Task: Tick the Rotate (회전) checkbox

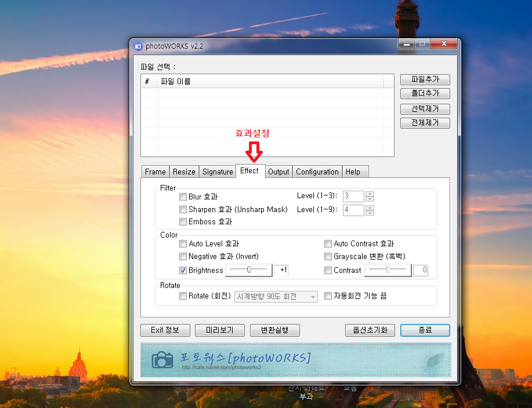Action: coord(183,296)
